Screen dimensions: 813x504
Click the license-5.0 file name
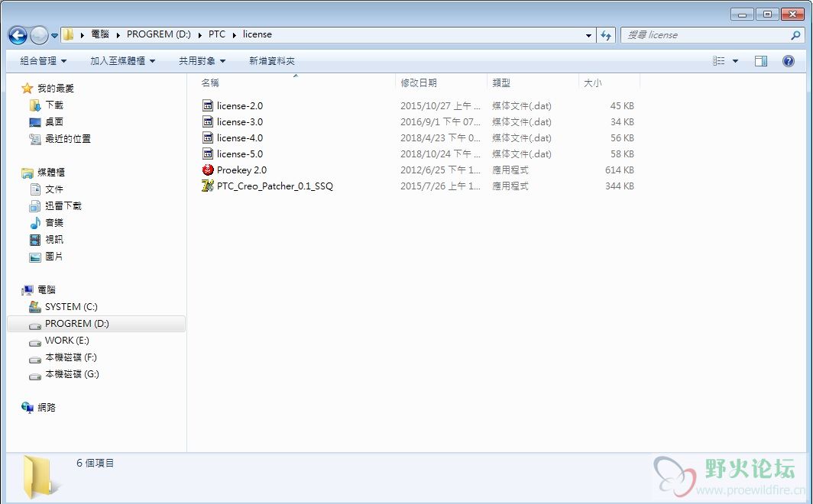240,153
